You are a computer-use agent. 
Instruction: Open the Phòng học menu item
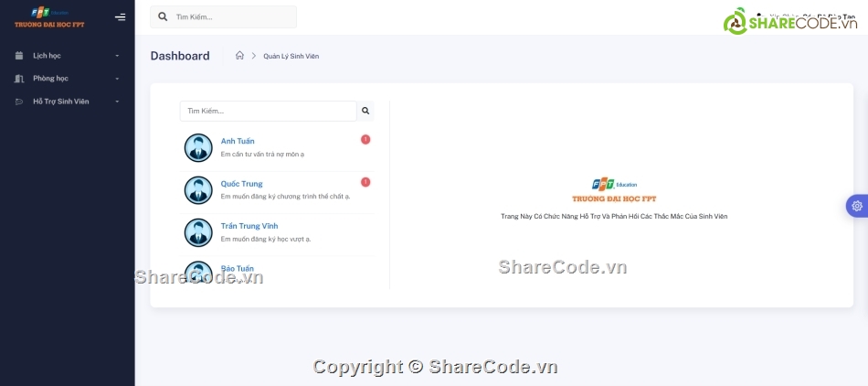[67, 79]
